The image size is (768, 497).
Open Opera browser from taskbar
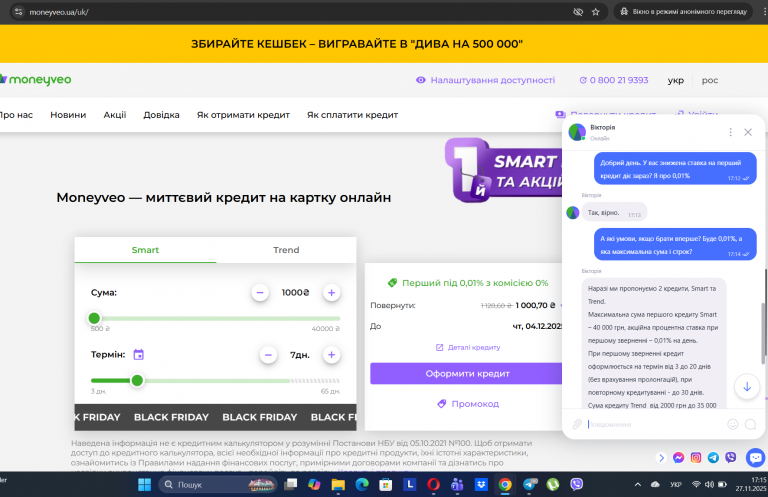pos(433,485)
